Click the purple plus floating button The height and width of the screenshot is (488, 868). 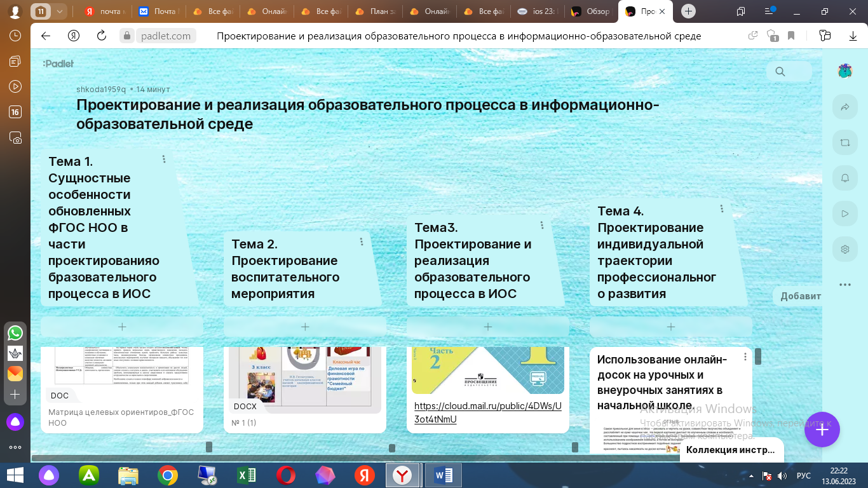point(822,430)
